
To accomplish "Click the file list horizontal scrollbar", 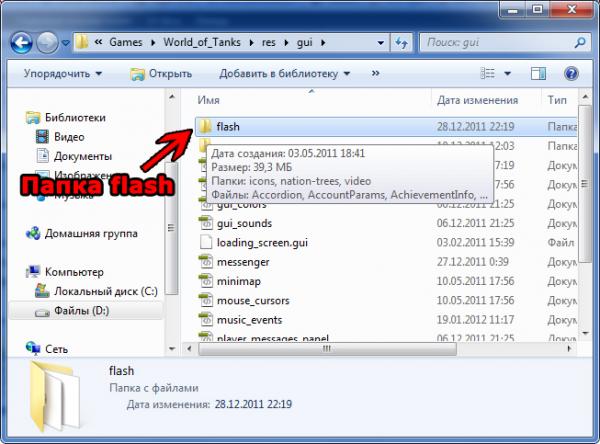I will 327,349.
